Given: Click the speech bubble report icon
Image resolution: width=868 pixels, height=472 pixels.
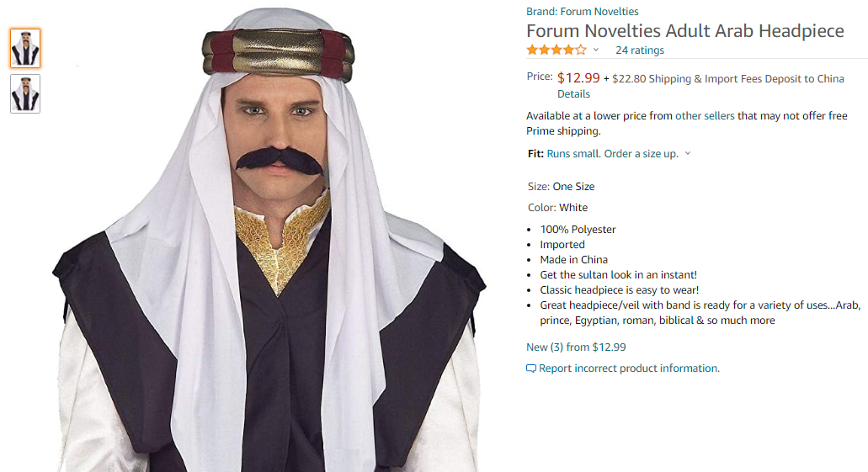Looking at the screenshot, I should pyautogui.click(x=531, y=369).
